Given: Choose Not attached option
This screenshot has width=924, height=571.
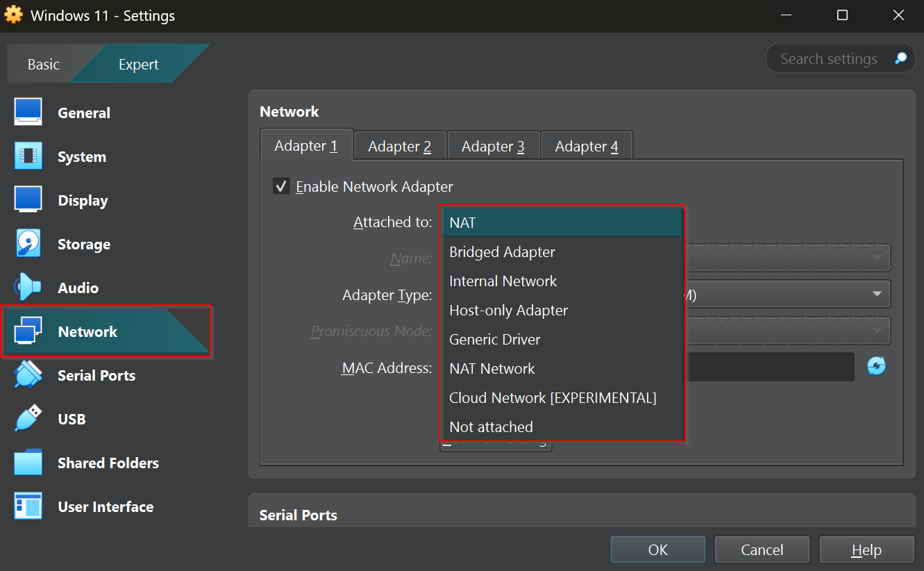Looking at the screenshot, I should coord(562,427).
